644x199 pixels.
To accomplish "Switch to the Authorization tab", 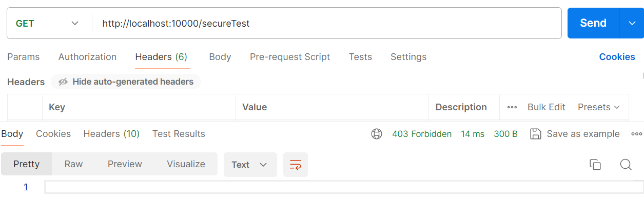I will point(87,57).
